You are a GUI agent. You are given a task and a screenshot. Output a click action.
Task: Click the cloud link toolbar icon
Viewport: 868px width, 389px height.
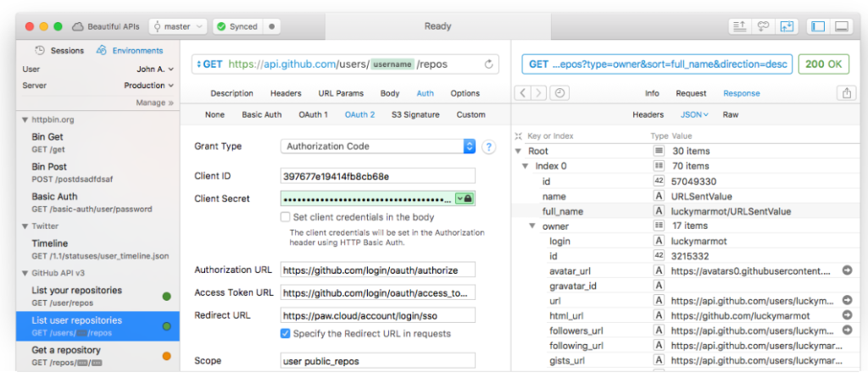click(764, 26)
